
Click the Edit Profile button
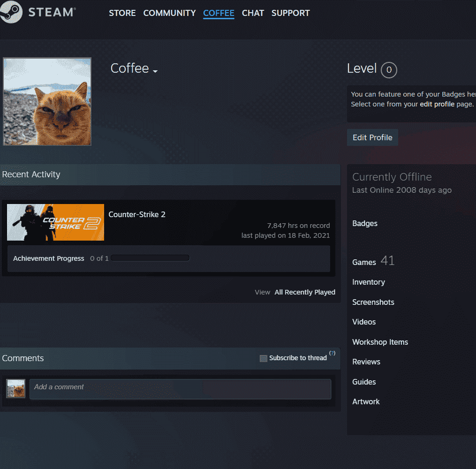tap(372, 137)
